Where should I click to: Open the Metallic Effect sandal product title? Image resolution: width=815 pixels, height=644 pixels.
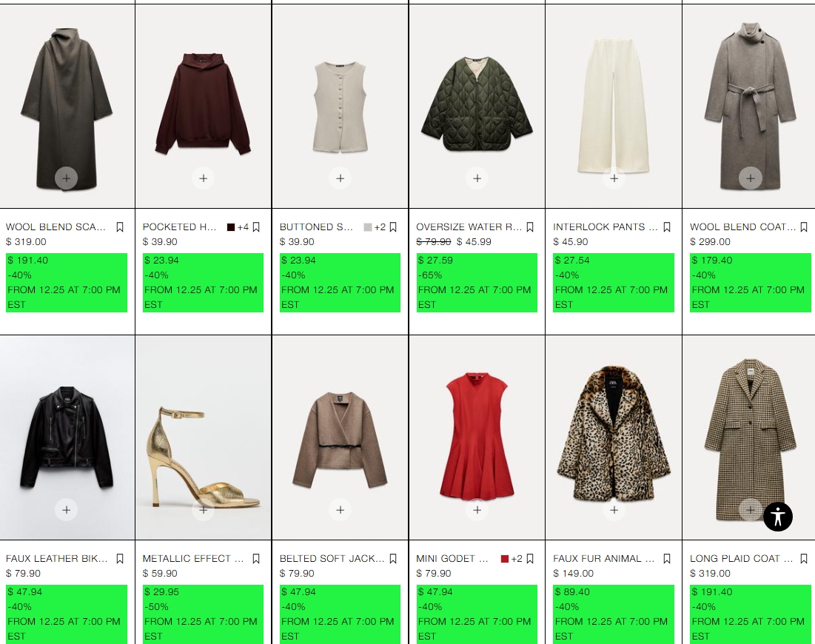coord(193,559)
